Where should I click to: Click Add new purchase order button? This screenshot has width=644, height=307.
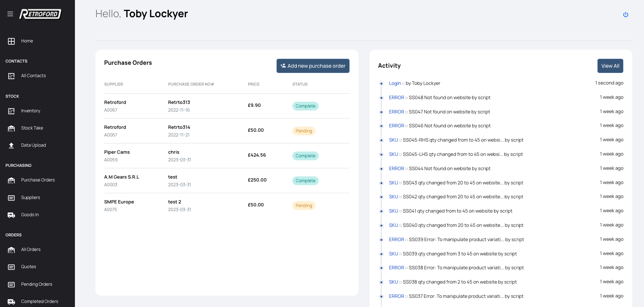pyautogui.click(x=313, y=66)
